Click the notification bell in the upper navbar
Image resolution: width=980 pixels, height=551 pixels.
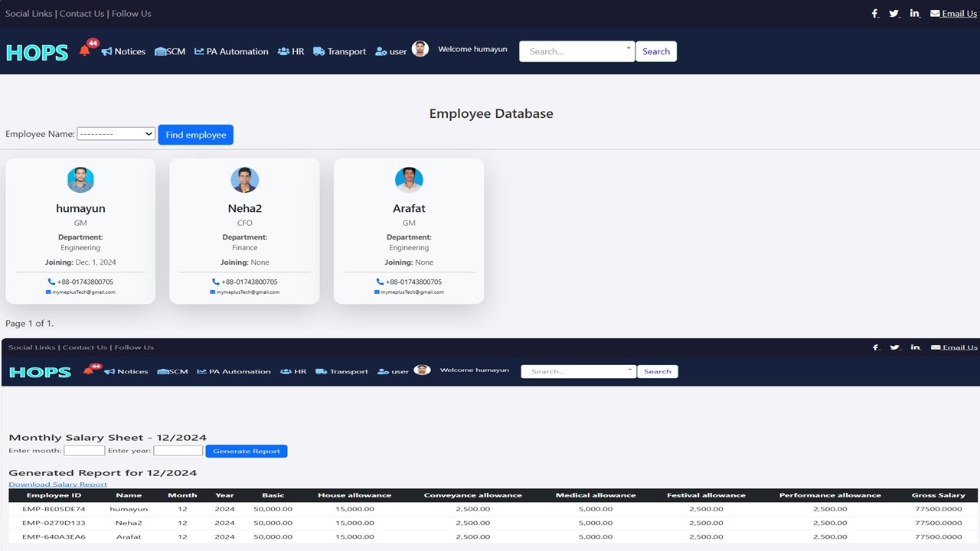point(85,51)
